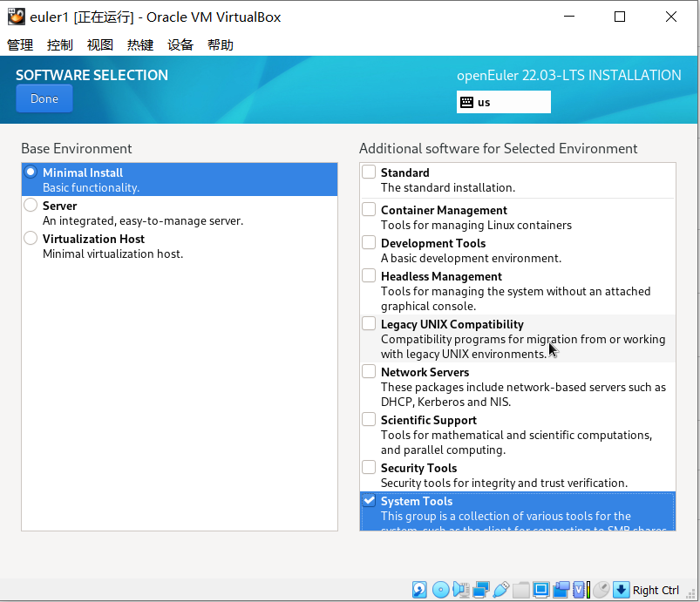Click the Base Environment heading
Image resolution: width=700 pixels, height=602 pixels.
[x=77, y=148]
